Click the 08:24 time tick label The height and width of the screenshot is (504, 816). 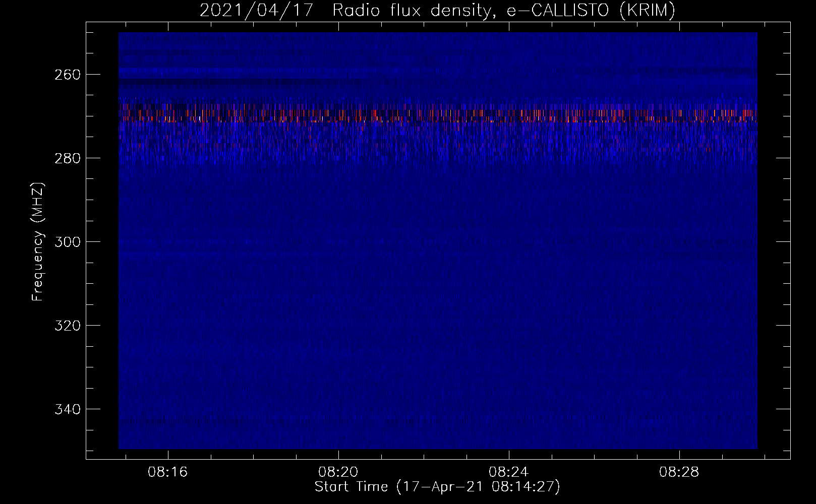[509, 472]
